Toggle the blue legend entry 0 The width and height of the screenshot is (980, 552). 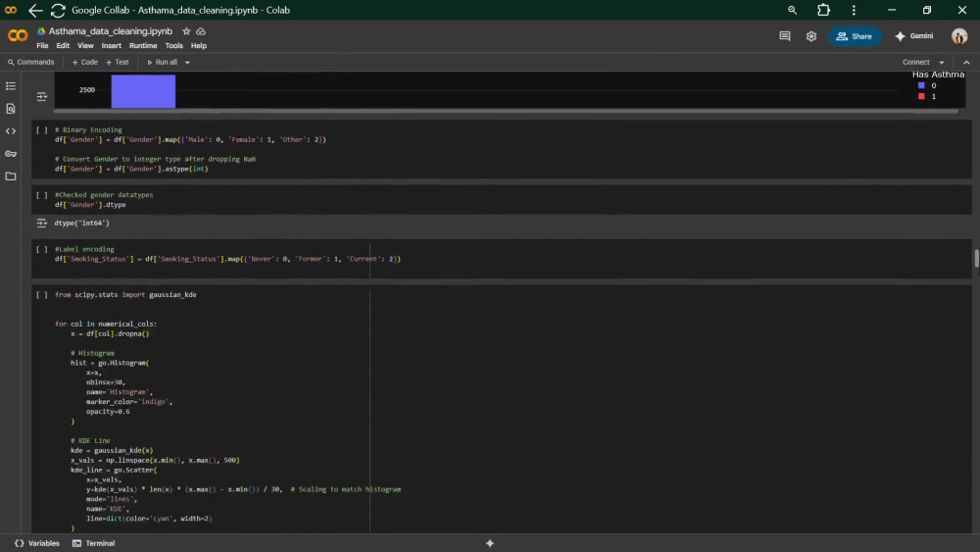pos(927,85)
